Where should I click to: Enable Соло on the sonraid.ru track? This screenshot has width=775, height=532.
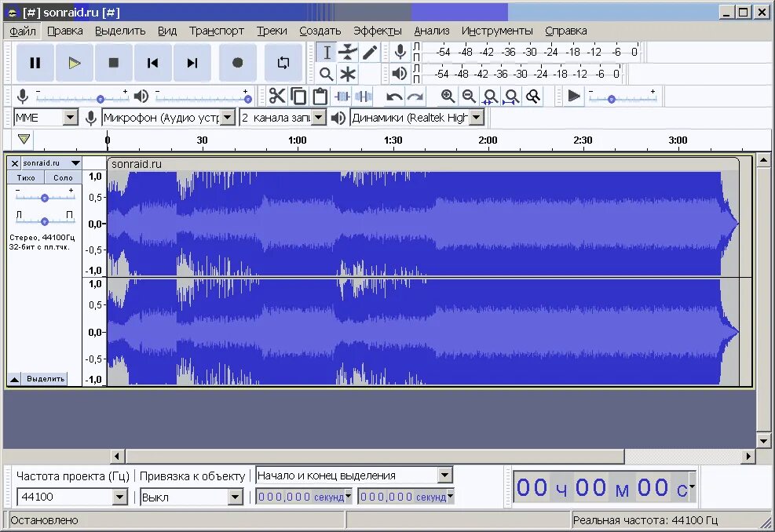click(x=62, y=177)
